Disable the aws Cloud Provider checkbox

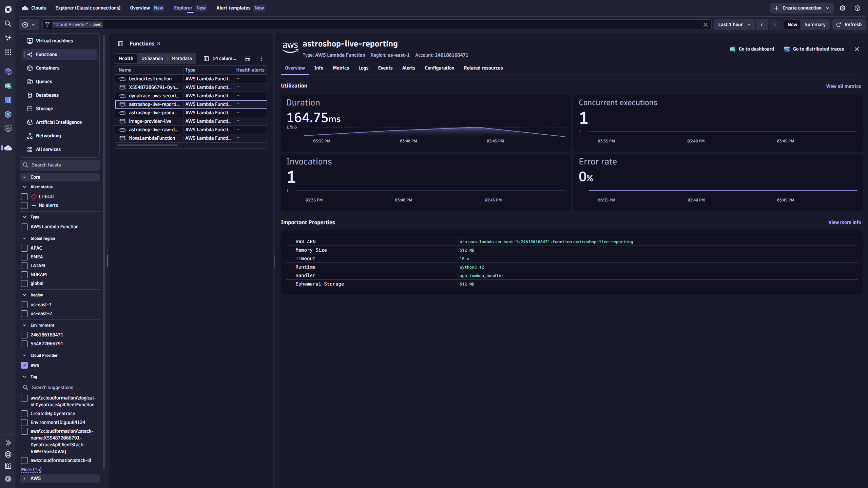click(24, 365)
